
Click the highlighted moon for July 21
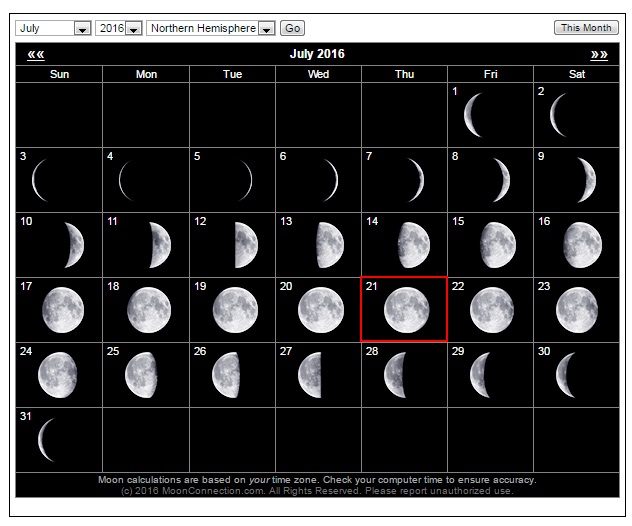pyautogui.click(x=407, y=310)
